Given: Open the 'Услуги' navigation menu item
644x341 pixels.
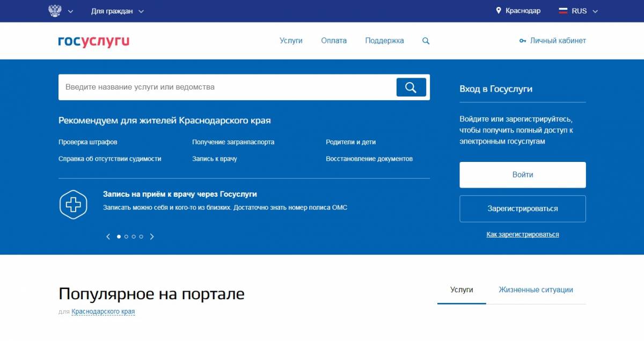Looking at the screenshot, I should click(x=291, y=41).
